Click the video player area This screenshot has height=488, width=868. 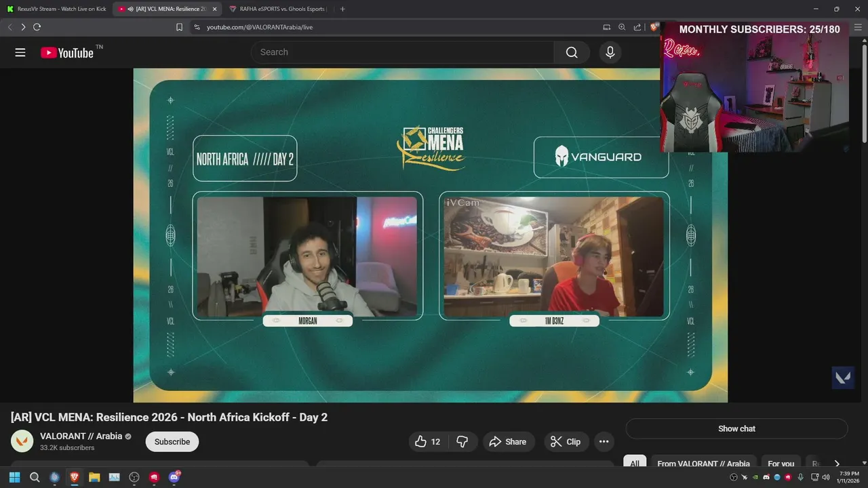(x=430, y=235)
